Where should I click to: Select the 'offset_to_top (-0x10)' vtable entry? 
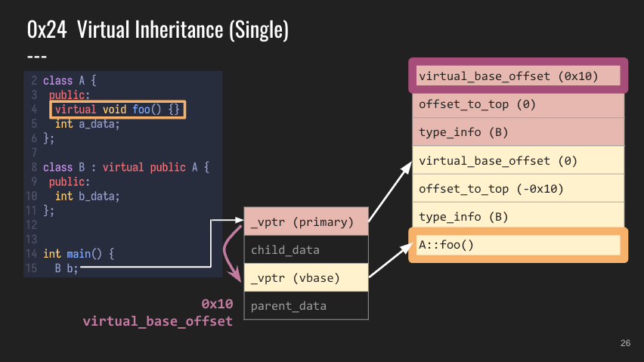(518, 188)
